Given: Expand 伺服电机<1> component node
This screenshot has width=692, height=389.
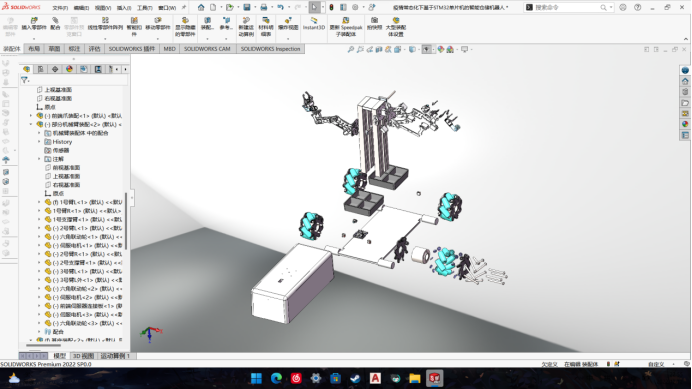Looking at the screenshot, I should (39, 245).
